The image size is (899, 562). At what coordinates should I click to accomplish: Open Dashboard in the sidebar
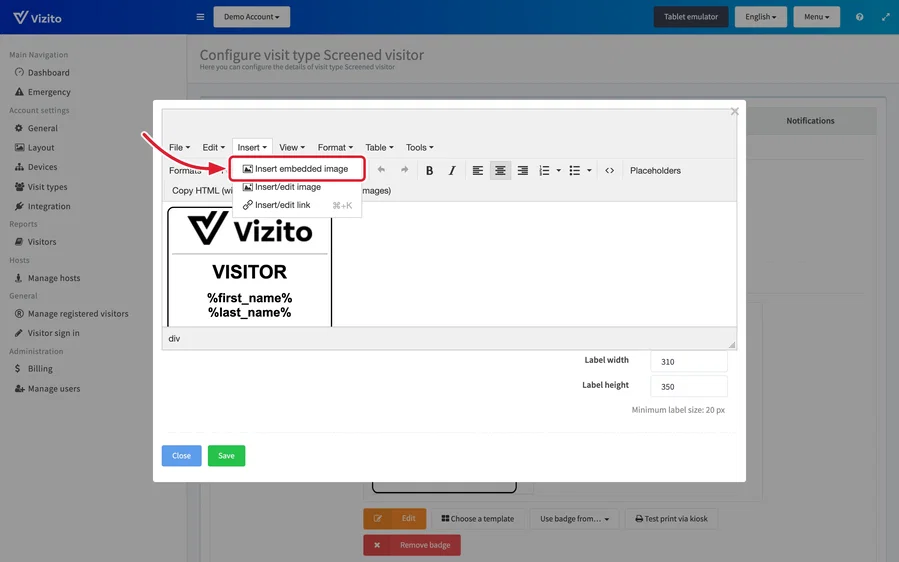pyautogui.click(x=42, y=72)
